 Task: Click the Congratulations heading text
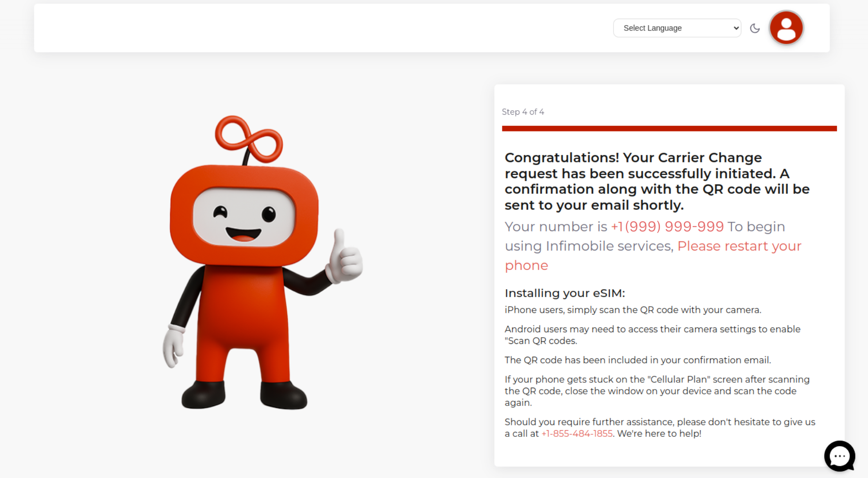click(657, 181)
